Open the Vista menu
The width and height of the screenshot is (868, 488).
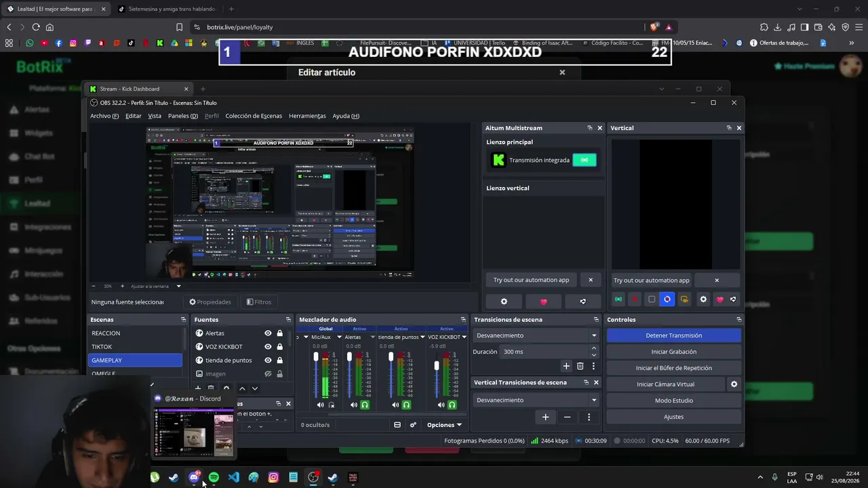[155, 116]
